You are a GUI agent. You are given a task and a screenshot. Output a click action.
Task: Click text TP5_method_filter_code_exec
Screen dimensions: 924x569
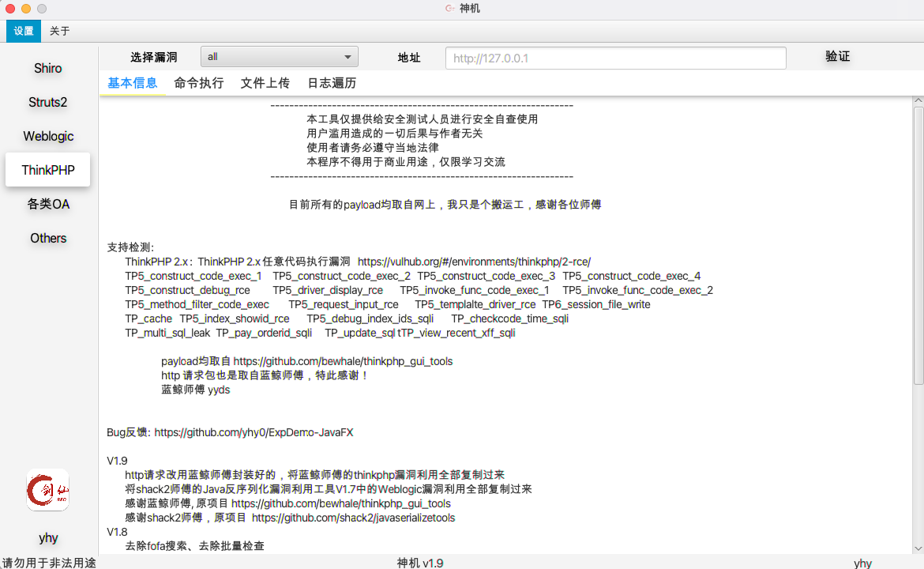[x=197, y=305]
